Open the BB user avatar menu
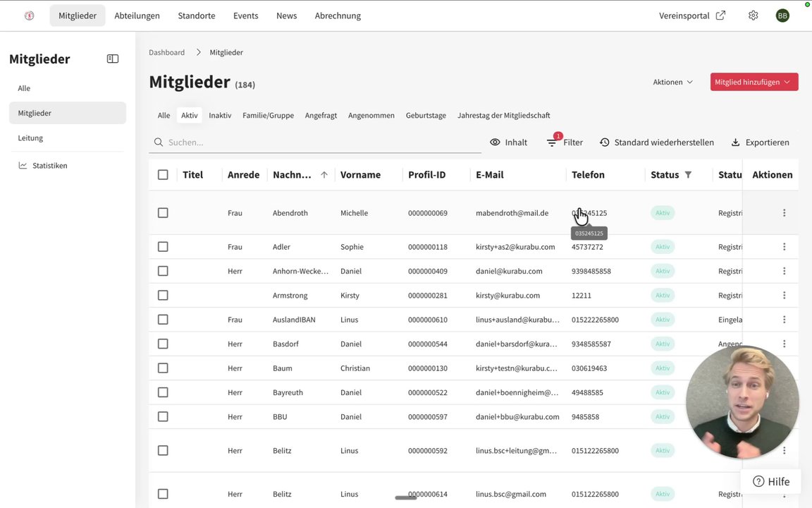This screenshot has width=812, height=508. pyautogui.click(x=782, y=16)
